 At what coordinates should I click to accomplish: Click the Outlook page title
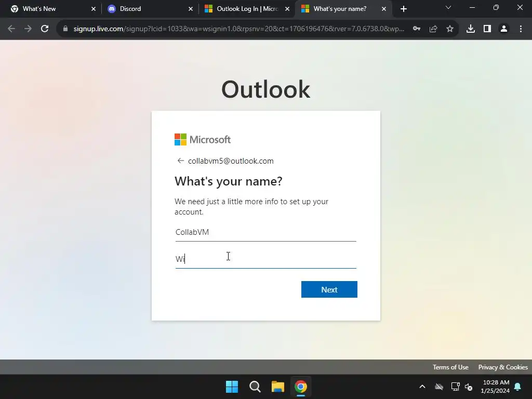[x=265, y=89]
